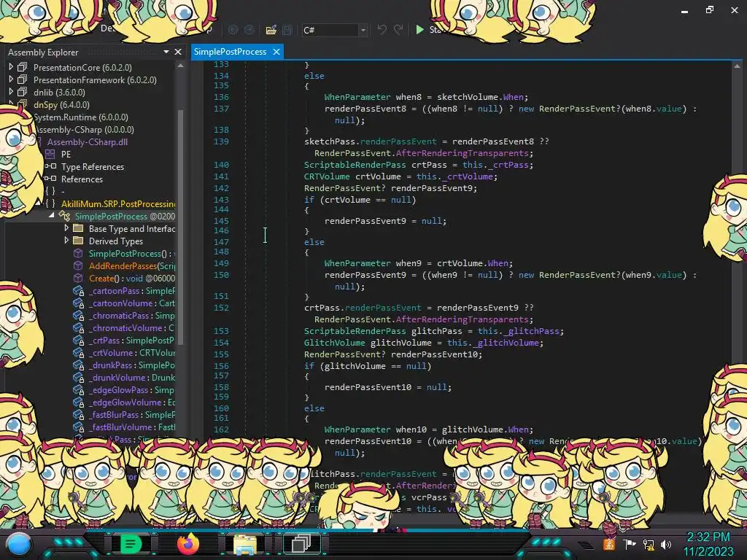747x560 pixels.
Task: Click the Create() method icon
Action: (x=78, y=278)
